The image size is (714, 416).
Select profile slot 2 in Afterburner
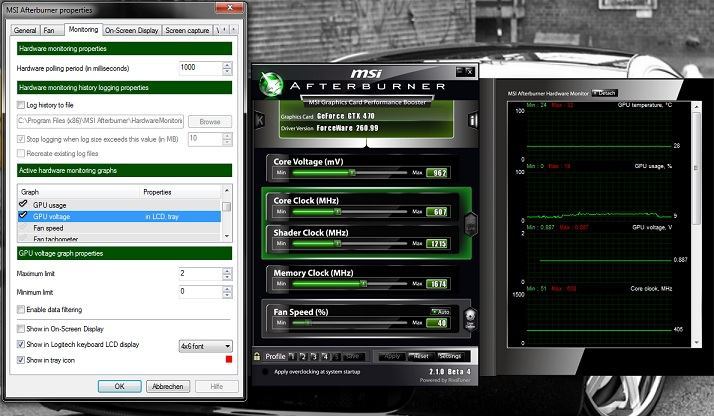pos(303,356)
